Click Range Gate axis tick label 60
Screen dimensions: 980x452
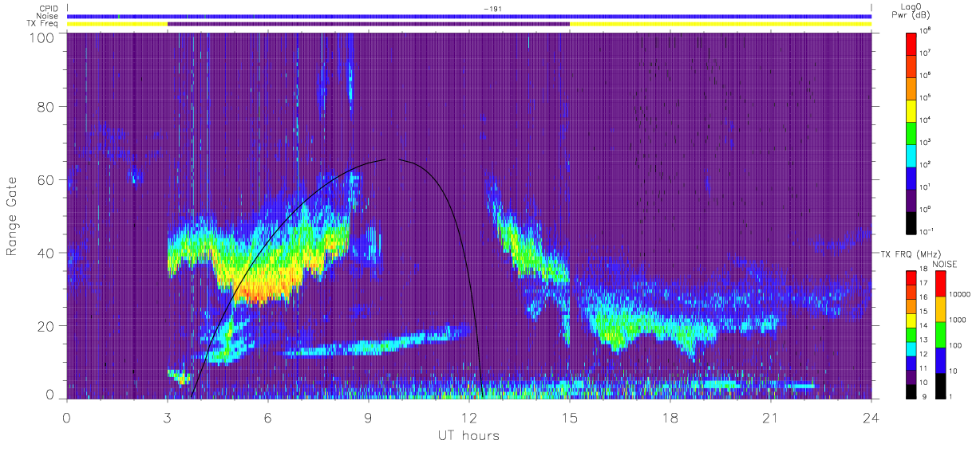pos(45,180)
